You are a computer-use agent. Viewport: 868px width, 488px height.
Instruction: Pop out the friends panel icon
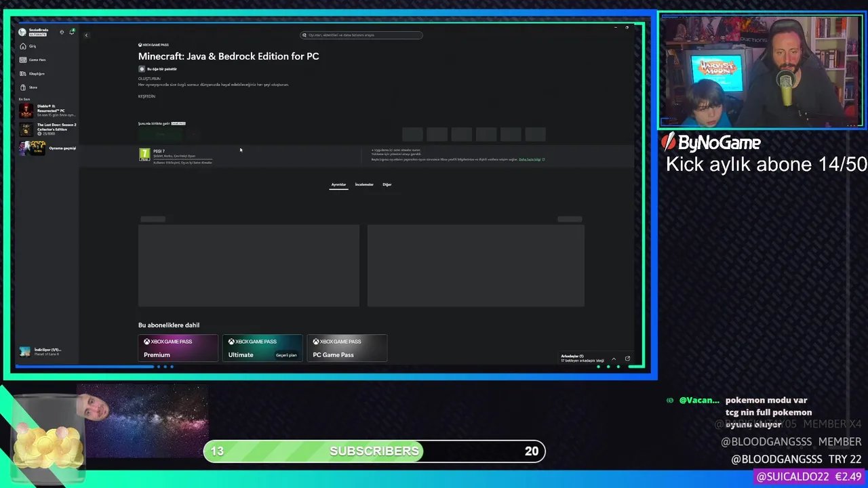627,359
